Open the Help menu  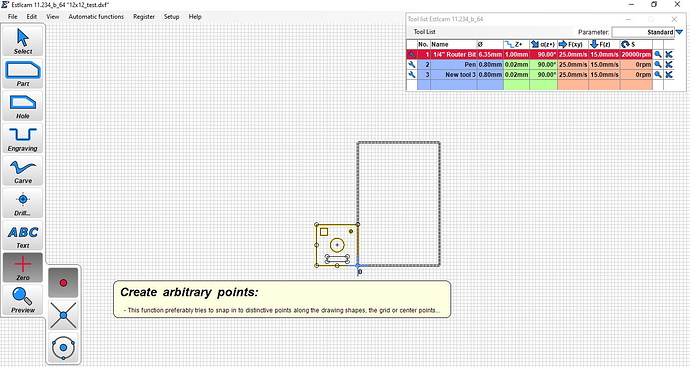tap(195, 17)
